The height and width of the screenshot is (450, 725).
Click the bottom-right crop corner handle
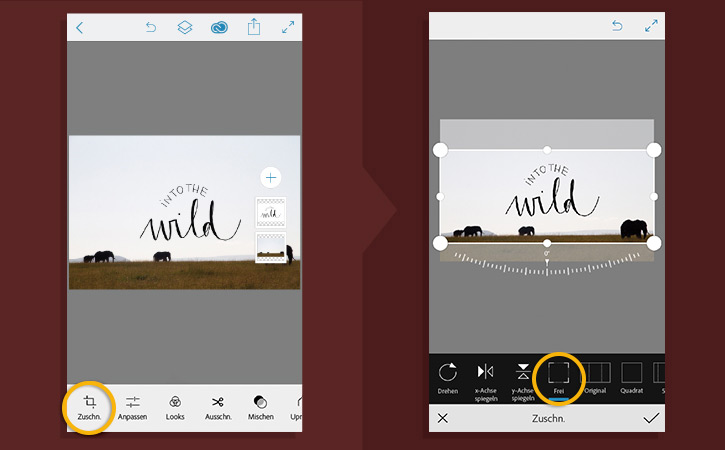[x=654, y=243]
